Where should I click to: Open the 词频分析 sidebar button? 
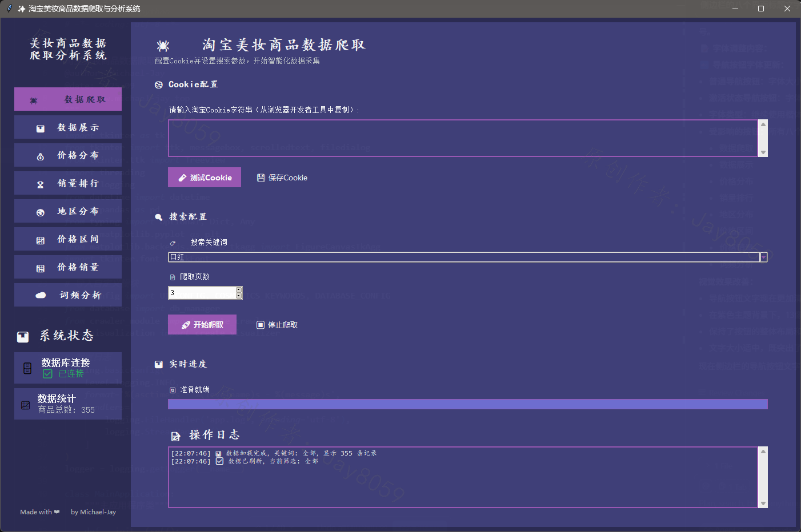pyautogui.click(x=68, y=295)
